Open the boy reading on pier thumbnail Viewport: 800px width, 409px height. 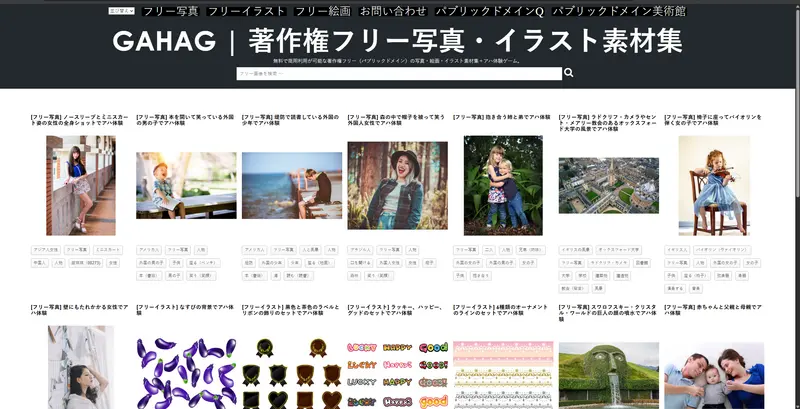(x=292, y=185)
